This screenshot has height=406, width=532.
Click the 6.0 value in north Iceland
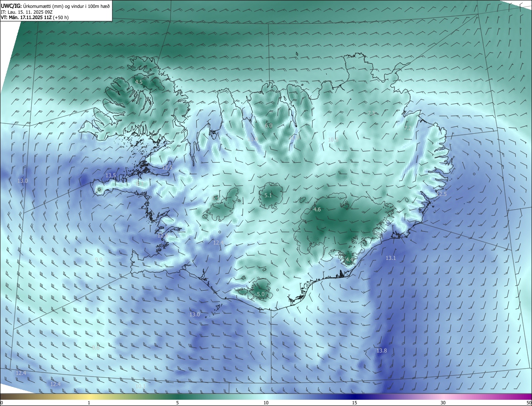(x=268, y=126)
